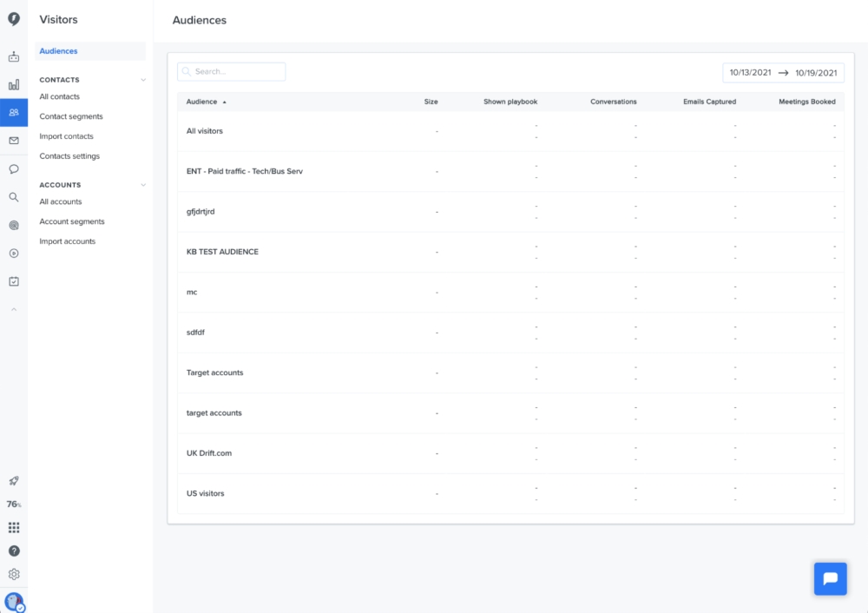Open the conversations speech bubble icon
868x613 pixels.
(x=14, y=169)
